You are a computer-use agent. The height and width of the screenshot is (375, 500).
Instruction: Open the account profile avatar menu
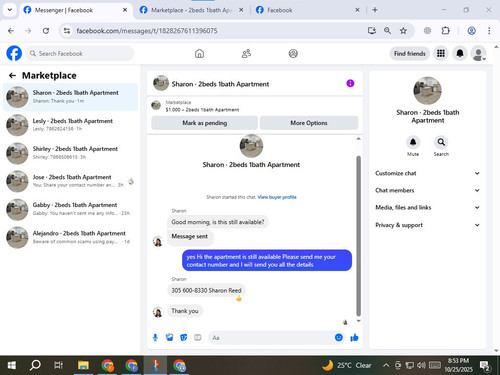point(479,53)
